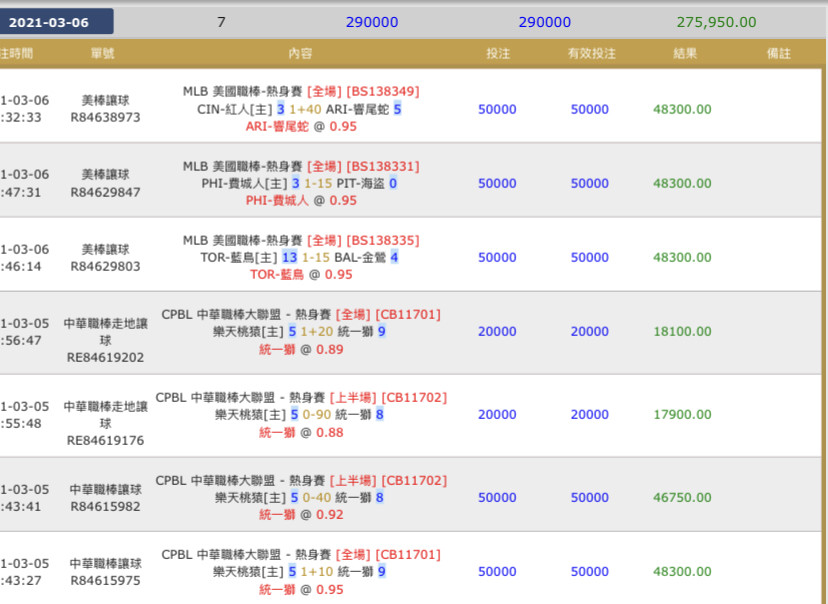Viewport: 828px width, 604px height.
Task: Click the pick 統一獅 @ 0.88
Action: 301,432
